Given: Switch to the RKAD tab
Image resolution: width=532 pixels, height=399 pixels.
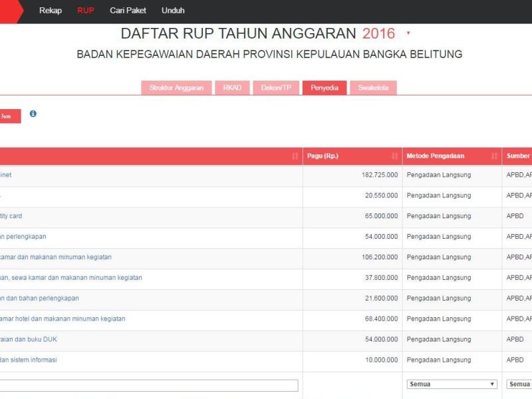Looking at the screenshot, I should click(x=231, y=87).
